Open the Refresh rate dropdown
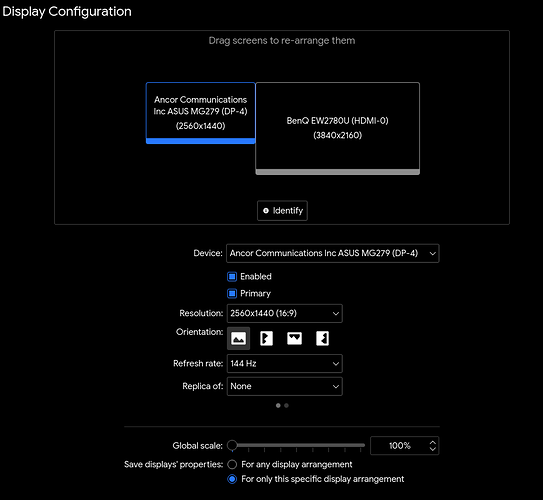Image resolution: width=543 pixels, height=500 pixels. (x=285, y=364)
